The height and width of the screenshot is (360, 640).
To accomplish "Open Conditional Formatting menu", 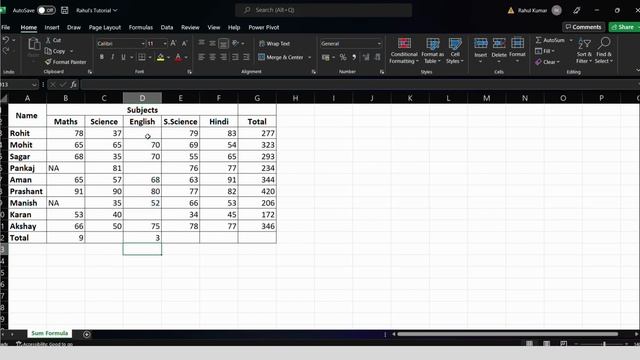I will 404,50.
